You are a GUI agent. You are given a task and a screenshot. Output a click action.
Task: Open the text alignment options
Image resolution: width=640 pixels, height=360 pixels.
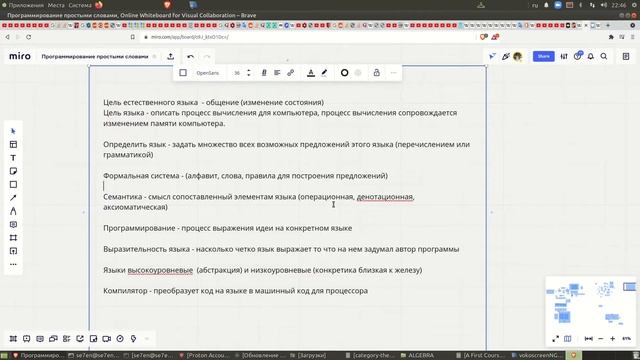277,73
